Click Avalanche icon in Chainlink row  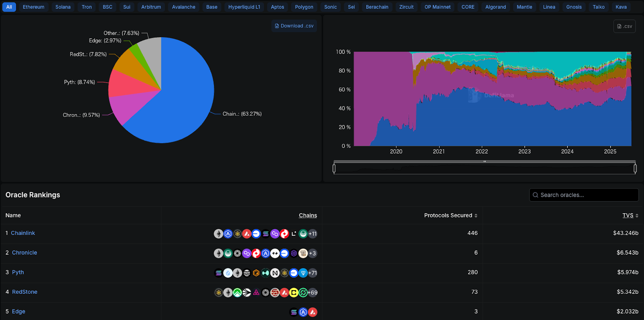247,234
